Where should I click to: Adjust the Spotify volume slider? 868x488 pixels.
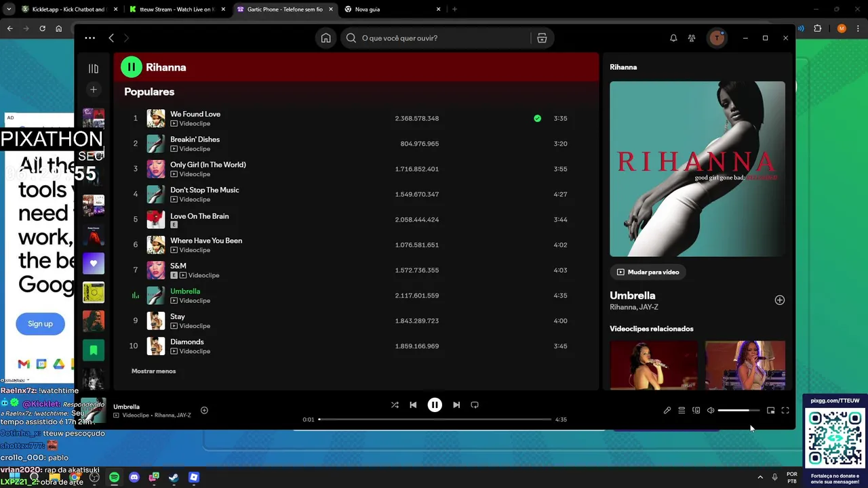(738, 410)
